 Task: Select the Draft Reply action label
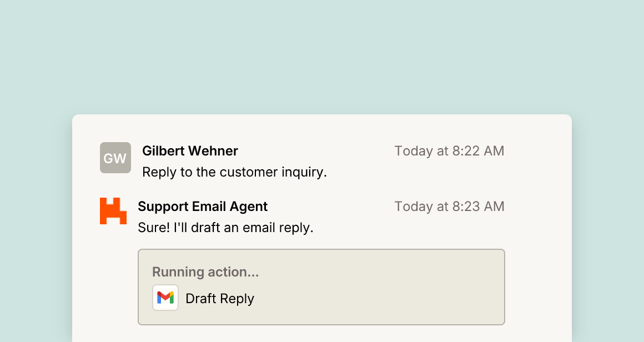coord(220,299)
